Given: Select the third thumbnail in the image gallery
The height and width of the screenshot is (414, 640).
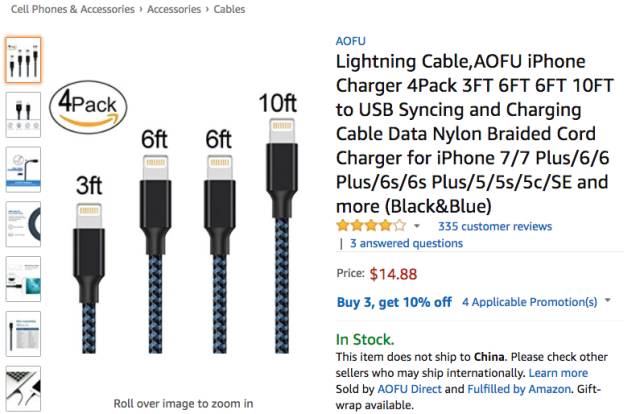Looking at the screenshot, I should point(23,170).
